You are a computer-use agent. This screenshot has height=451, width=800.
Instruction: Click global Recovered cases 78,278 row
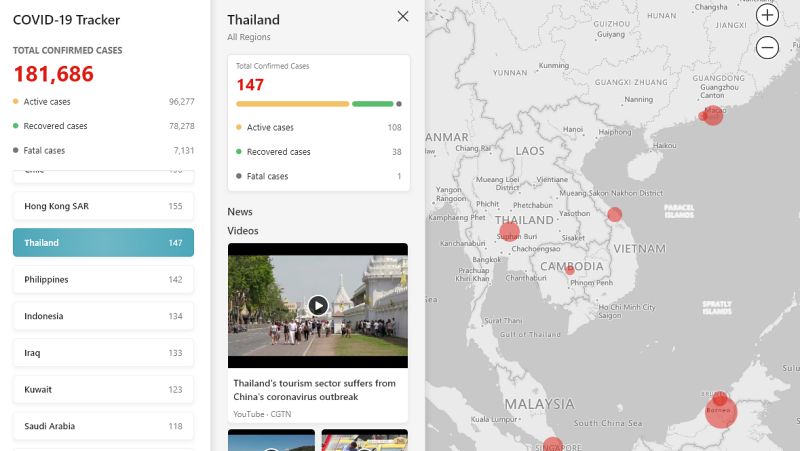pyautogui.click(x=104, y=126)
